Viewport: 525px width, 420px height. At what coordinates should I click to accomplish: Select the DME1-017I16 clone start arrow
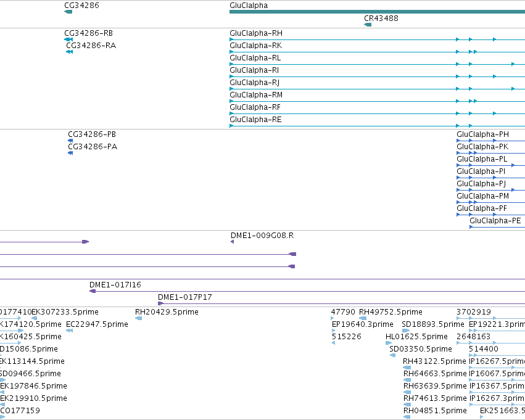pos(93,291)
